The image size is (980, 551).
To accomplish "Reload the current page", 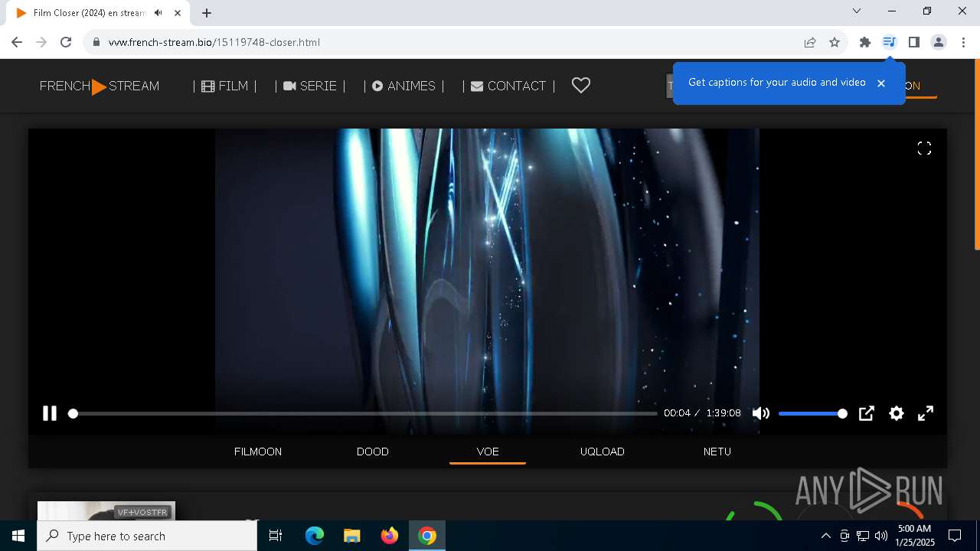I will coord(66,42).
